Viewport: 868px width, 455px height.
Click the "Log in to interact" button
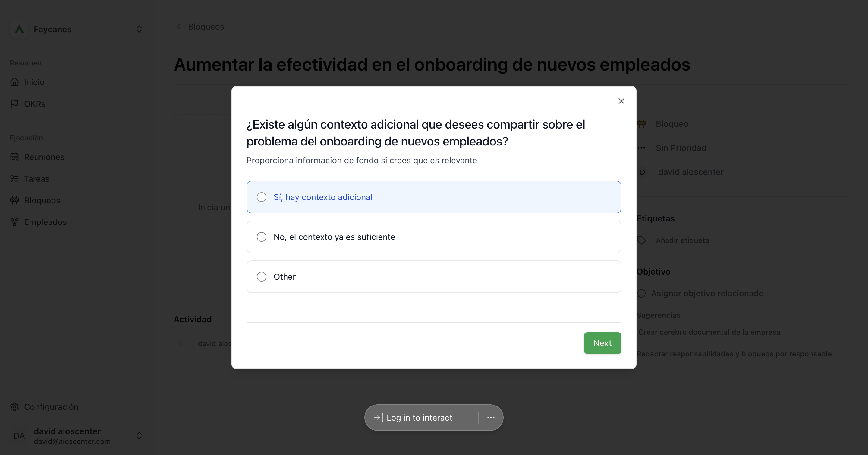click(x=413, y=418)
